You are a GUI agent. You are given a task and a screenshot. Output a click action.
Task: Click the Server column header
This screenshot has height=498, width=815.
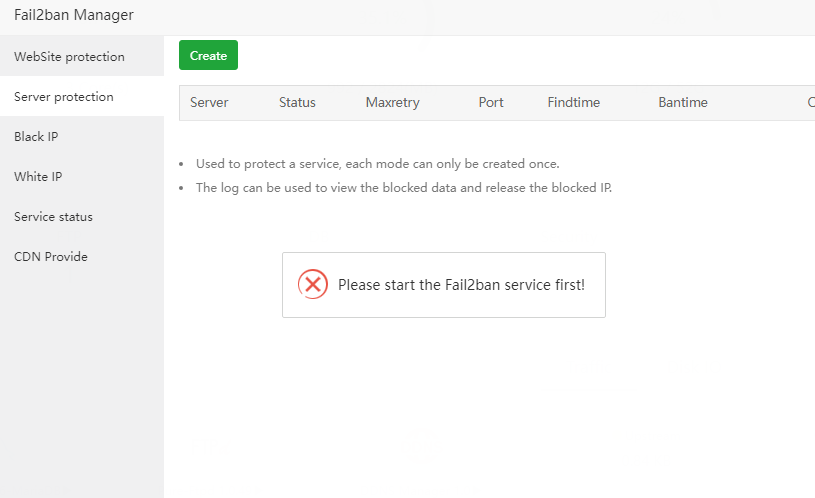(x=209, y=103)
